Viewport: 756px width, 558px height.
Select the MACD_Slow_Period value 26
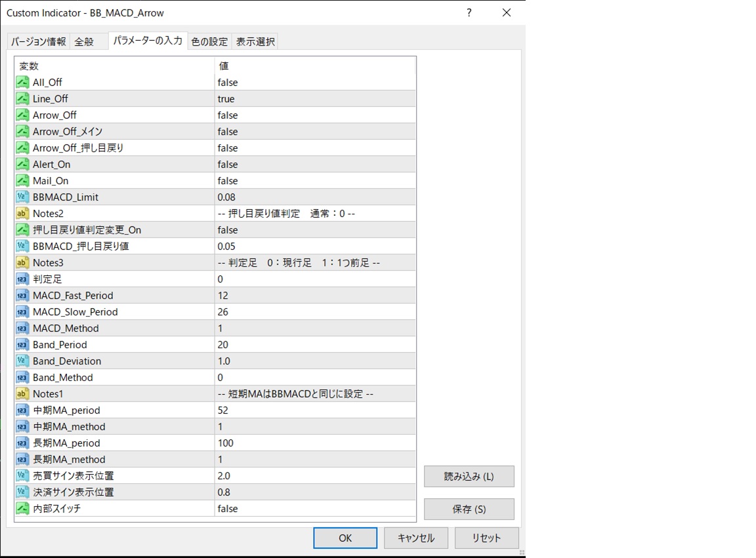pos(315,311)
